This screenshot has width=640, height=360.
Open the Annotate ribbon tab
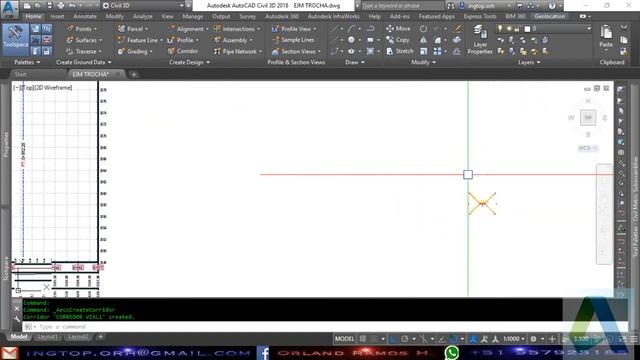tap(85, 17)
